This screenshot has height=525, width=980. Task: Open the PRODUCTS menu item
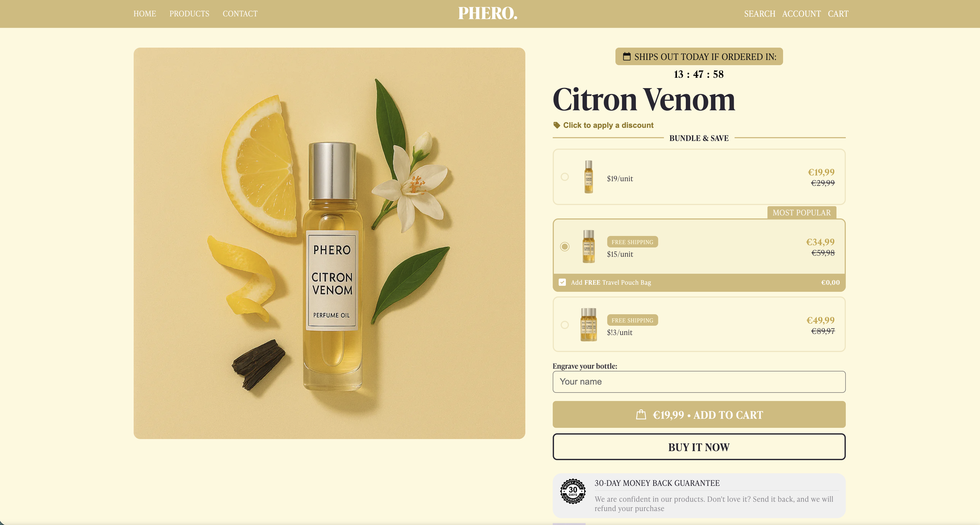pos(189,14)
